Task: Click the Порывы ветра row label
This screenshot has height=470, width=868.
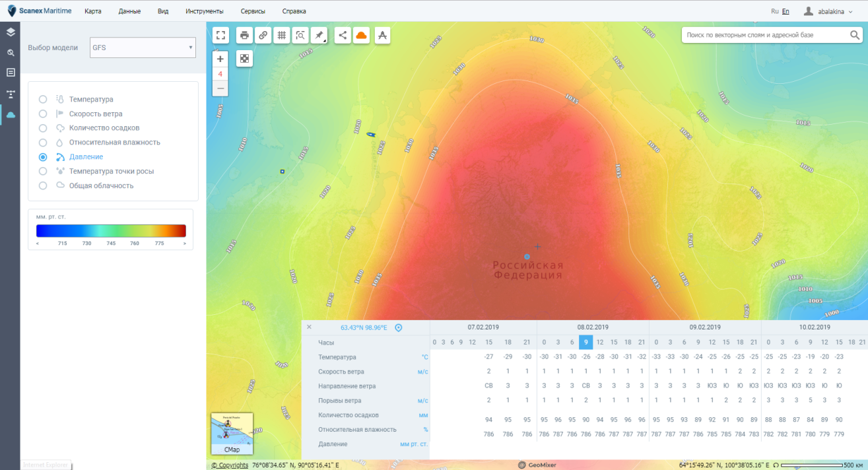Action: coord(339,401)
